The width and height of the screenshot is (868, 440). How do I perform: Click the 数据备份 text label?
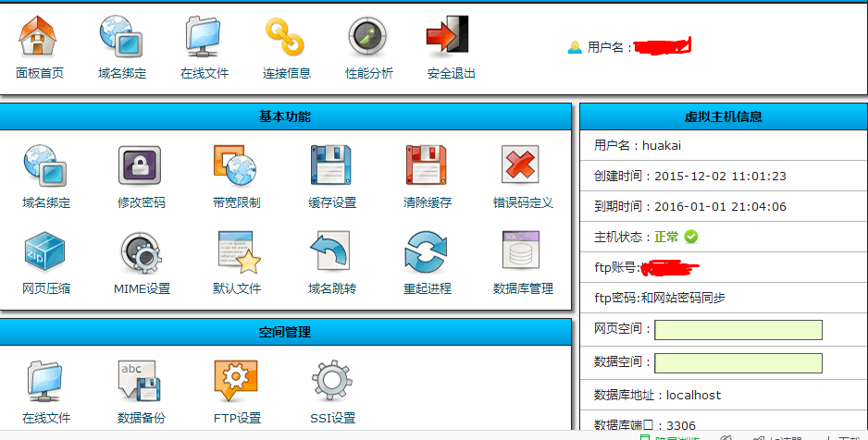(x=142, y=419)
